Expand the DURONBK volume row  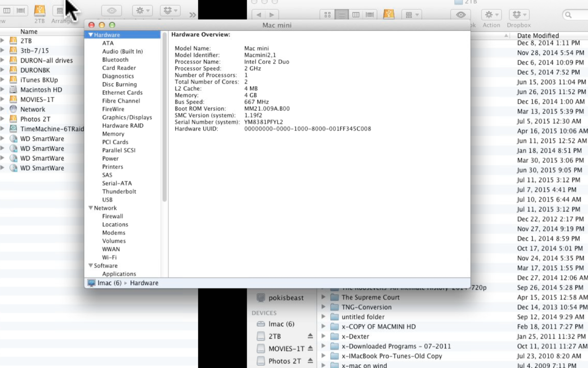tap(2, 70)
